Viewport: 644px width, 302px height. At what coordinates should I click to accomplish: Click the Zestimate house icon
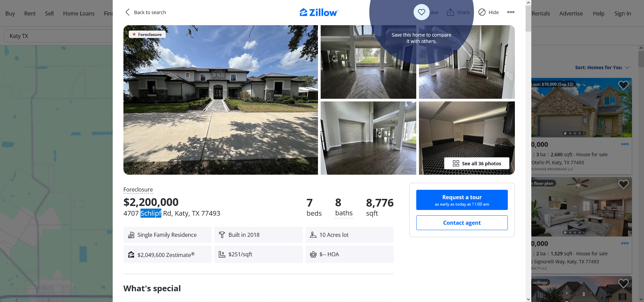click(x=131, y=255)
